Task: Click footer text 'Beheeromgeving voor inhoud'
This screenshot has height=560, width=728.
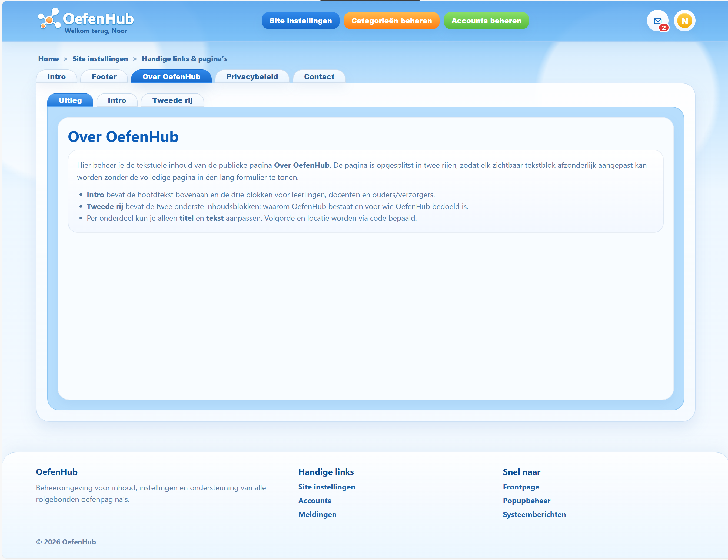Action: click(x=151, y=493)
